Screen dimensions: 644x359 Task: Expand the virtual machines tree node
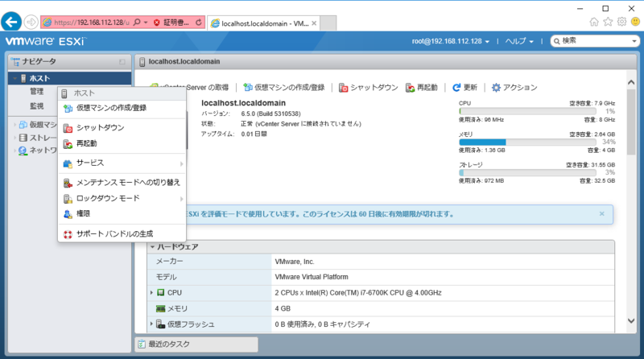pos(14,125)
